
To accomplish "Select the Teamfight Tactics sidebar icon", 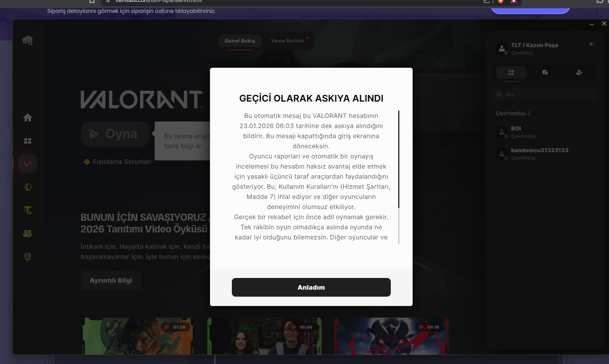I will coord(28,210).
